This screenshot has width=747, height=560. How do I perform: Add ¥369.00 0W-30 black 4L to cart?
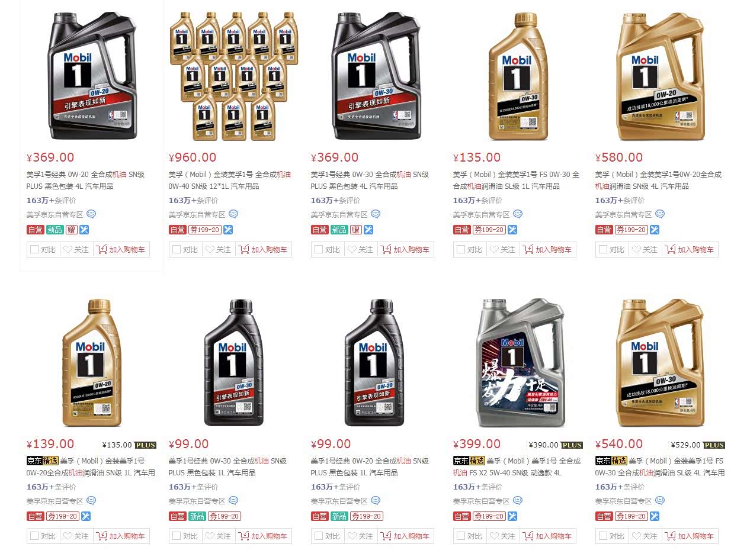[x=406, y=250]
